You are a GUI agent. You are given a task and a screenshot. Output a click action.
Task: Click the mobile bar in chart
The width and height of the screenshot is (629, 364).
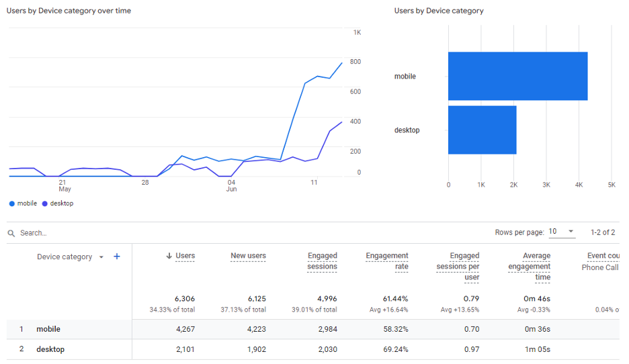517,77
